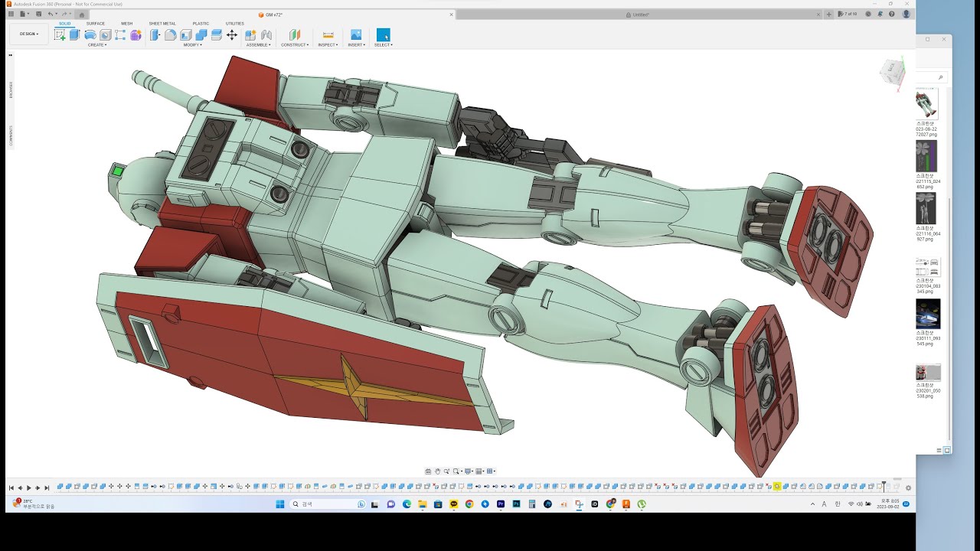Switch to the MESH ribbon tab
Screen dimensions: 980x551
(x=126, y=24)
